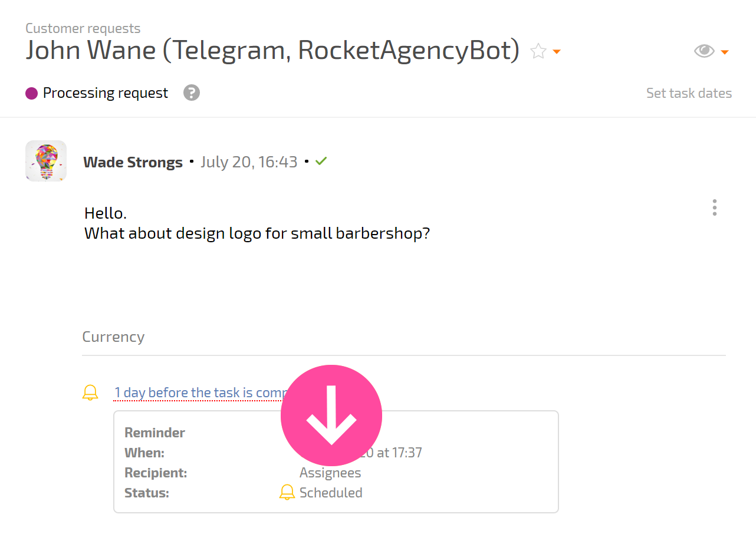This screenshot has width=756, height=544.
Task: Click the Currency field label
Action: [113, 337]
